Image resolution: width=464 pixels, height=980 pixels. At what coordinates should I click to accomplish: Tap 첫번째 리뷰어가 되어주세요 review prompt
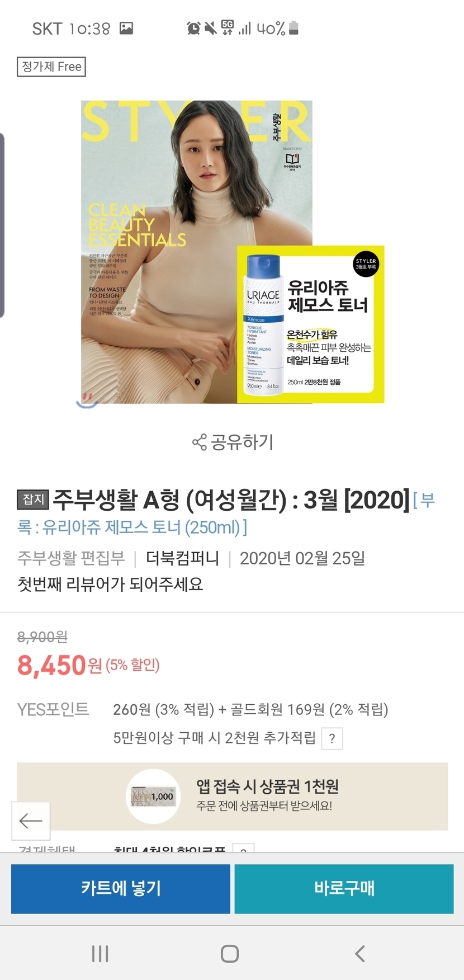coord(110,585)
